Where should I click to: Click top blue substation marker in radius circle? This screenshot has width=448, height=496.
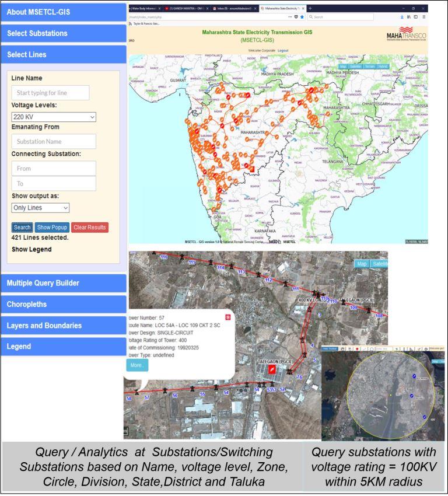click(414, 376)
